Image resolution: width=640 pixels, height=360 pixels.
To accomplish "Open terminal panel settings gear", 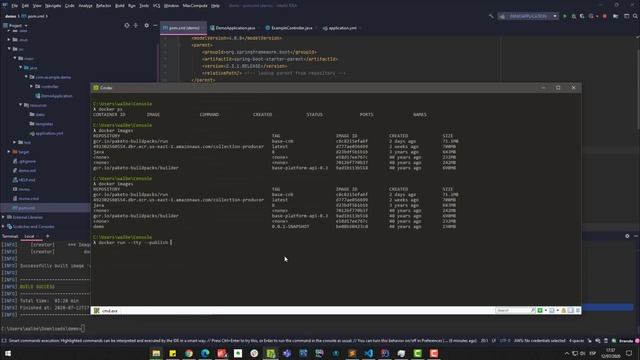I will [627, 236].
